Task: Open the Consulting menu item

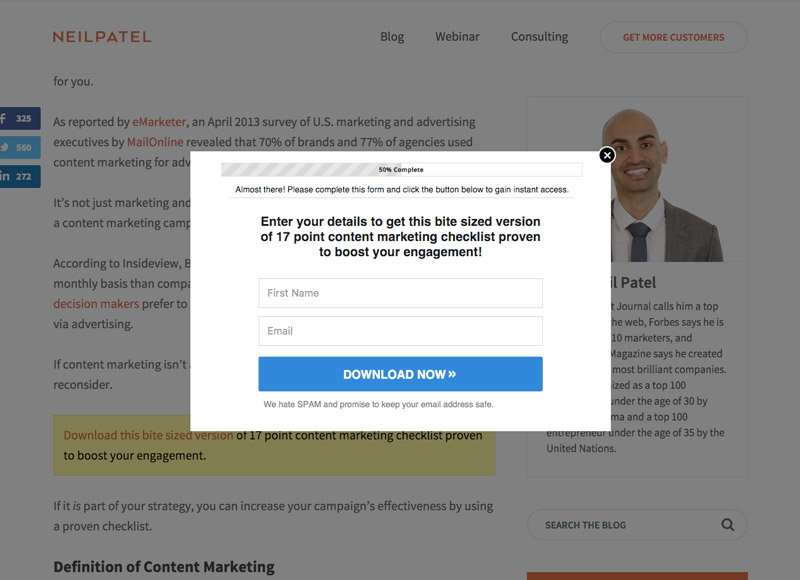Action: (539, 37)
